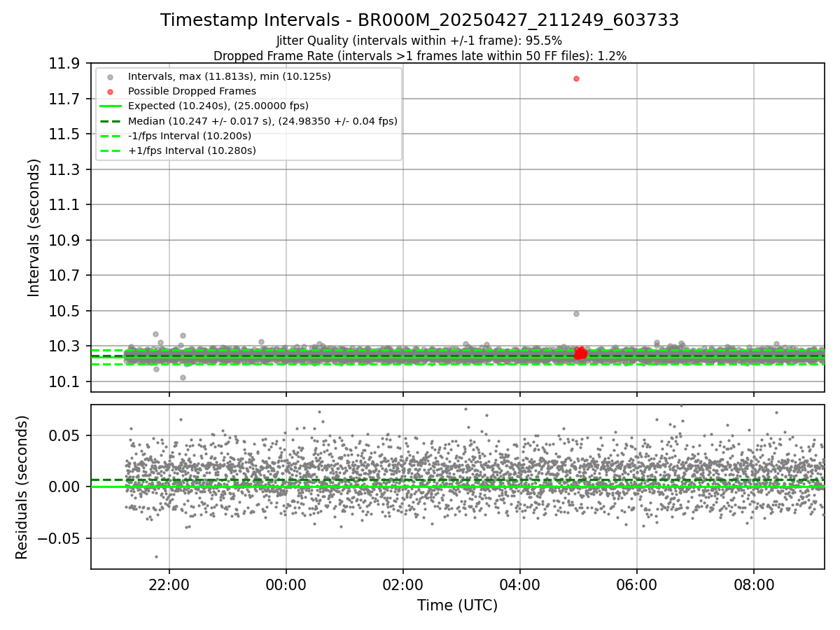
Task: Click the +1/fps Interval (10.280s) legend entry
Action: (x=177, y=150)
